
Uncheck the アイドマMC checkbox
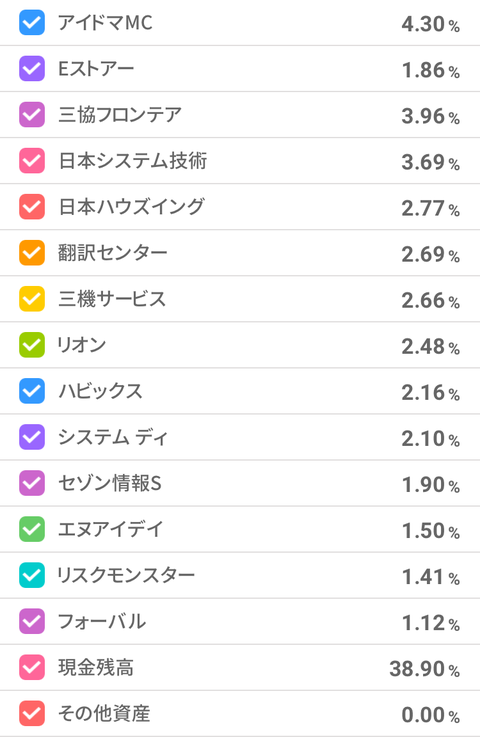[31, 23]
